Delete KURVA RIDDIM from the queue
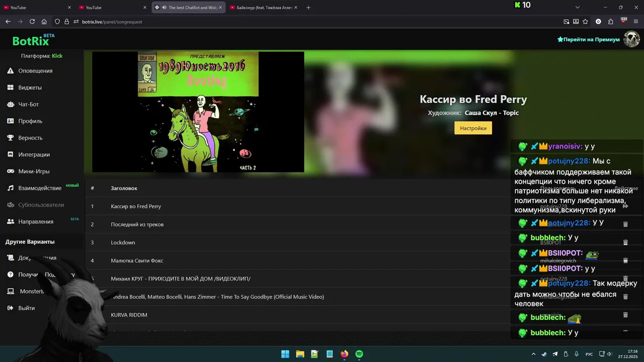Image resolution: width=644 pixels, height=362 pixels. point(625,315)
